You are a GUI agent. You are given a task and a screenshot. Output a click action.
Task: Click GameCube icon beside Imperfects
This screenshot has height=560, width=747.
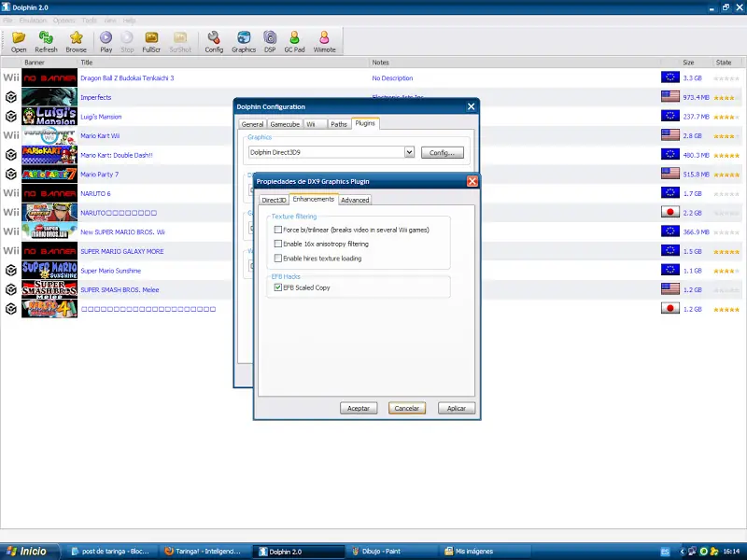click(11, 97)
